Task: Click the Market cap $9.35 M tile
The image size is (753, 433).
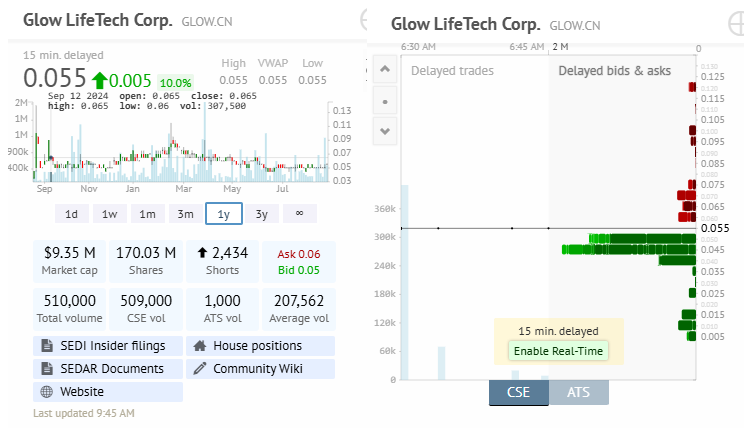Action: point(70,261)
